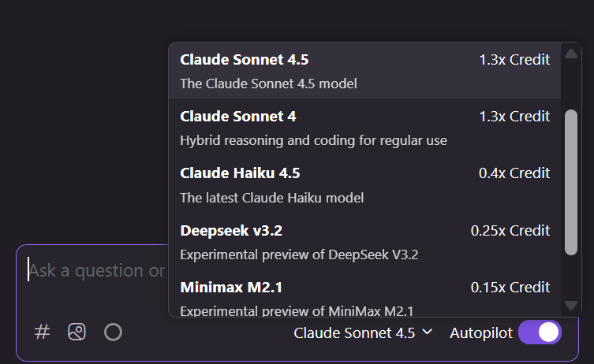
Task: Select the Minimax M2.1 model
Action: [x=364, y=297]
